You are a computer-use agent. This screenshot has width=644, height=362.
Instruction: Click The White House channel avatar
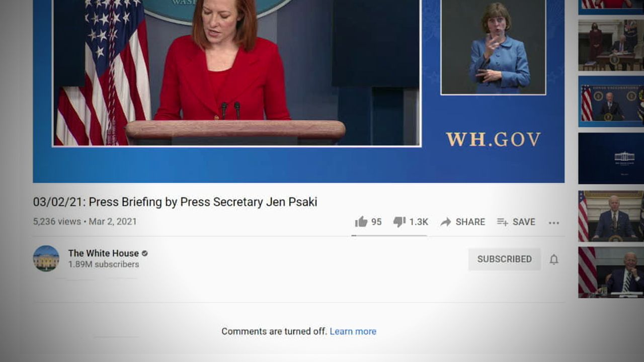click(x=46, y=258)
